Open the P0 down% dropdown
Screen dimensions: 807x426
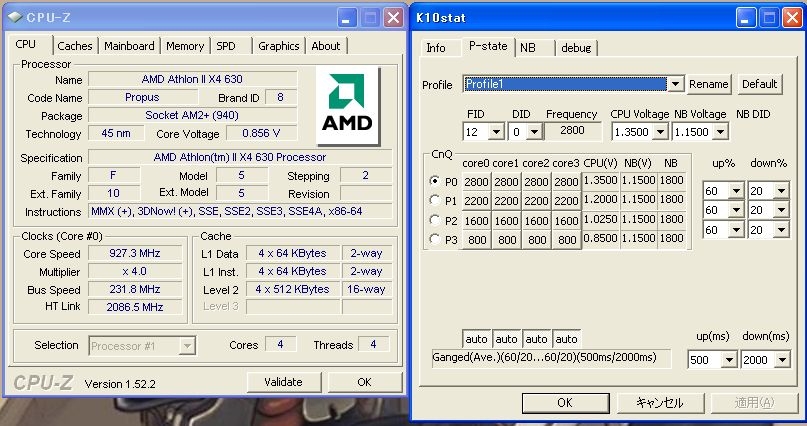pyautogui.click(x=781, y=191)
